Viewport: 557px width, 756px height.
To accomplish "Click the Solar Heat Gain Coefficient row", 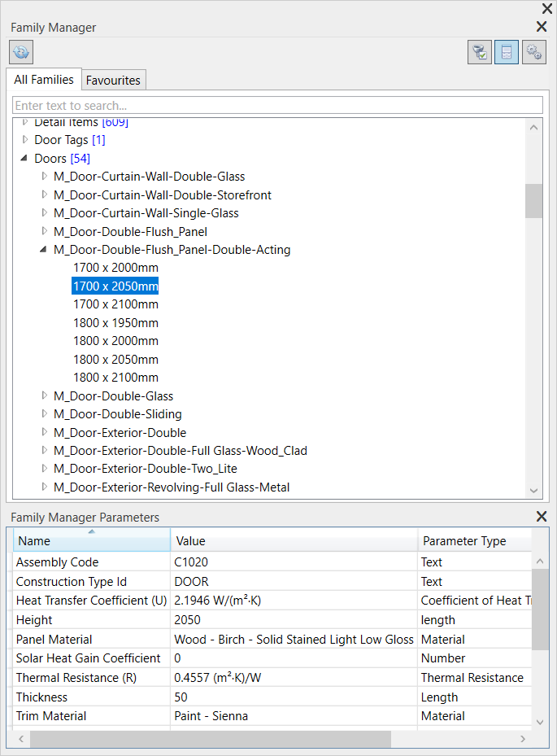I will (272, 658).
